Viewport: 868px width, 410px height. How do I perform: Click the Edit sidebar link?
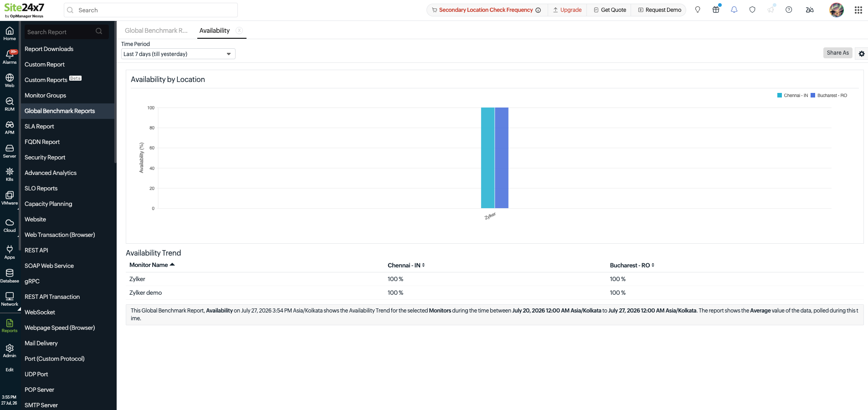10,369
